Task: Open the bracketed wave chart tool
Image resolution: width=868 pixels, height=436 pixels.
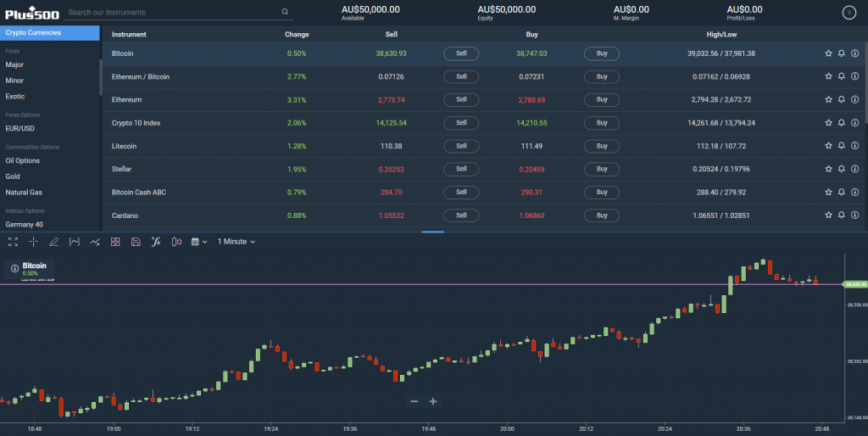Action: pyautogui.click(x=75, y=242)
